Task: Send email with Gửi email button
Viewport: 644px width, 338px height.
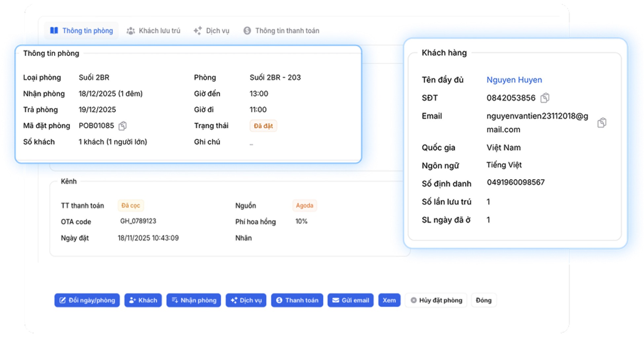Action: click(x=350, y=300)
